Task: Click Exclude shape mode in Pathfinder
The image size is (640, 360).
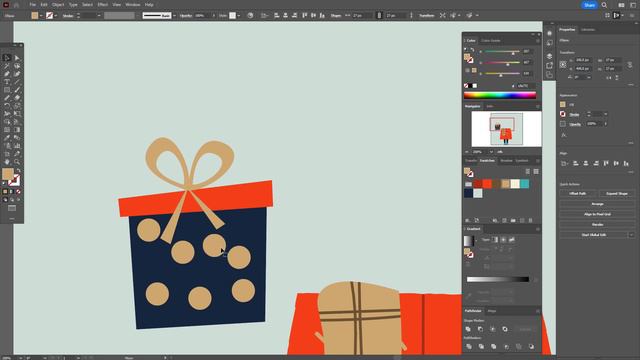Action: pyautogui.click(x=505, y=329)
